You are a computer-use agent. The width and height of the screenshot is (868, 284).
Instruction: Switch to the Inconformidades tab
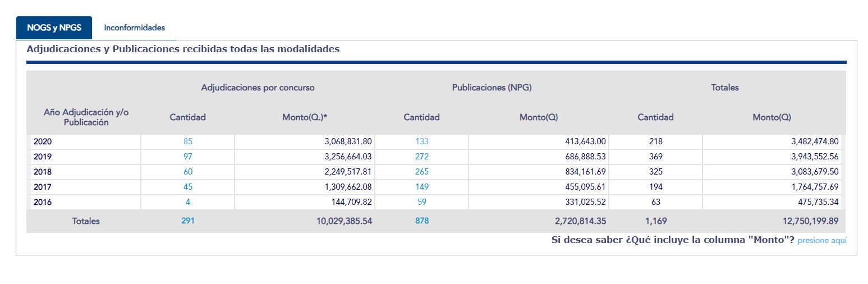[134, 28]
